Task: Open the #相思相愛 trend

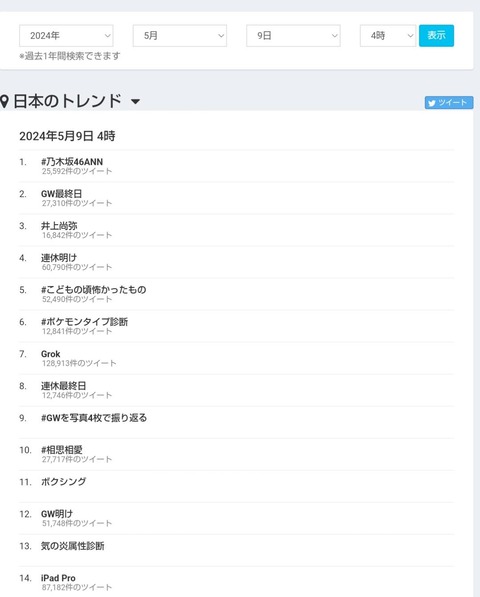Action: coord(62,450)
